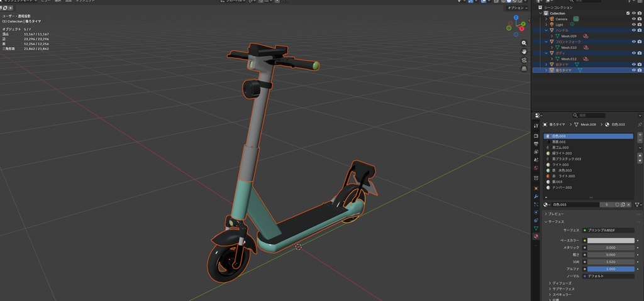Click the ベースカラー color swatch
644x301 pixels.
[x=611, y=241]
